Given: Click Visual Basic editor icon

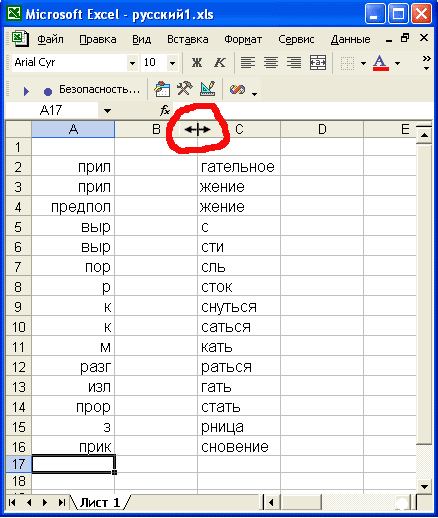Looking at the screenshot, I should coord(162,89).
